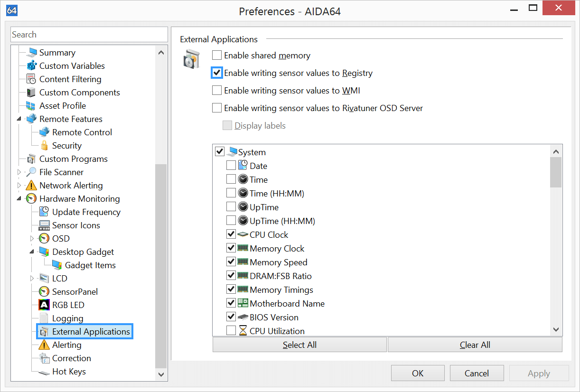Click the SensorPanel gauge icon
The image size is (580, 392).
tap(45, 292)
